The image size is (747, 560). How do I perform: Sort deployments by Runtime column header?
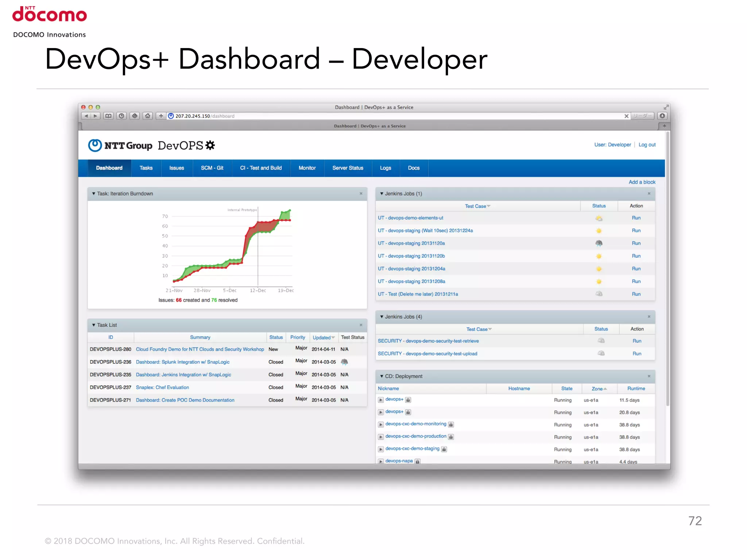pos(636,389)
